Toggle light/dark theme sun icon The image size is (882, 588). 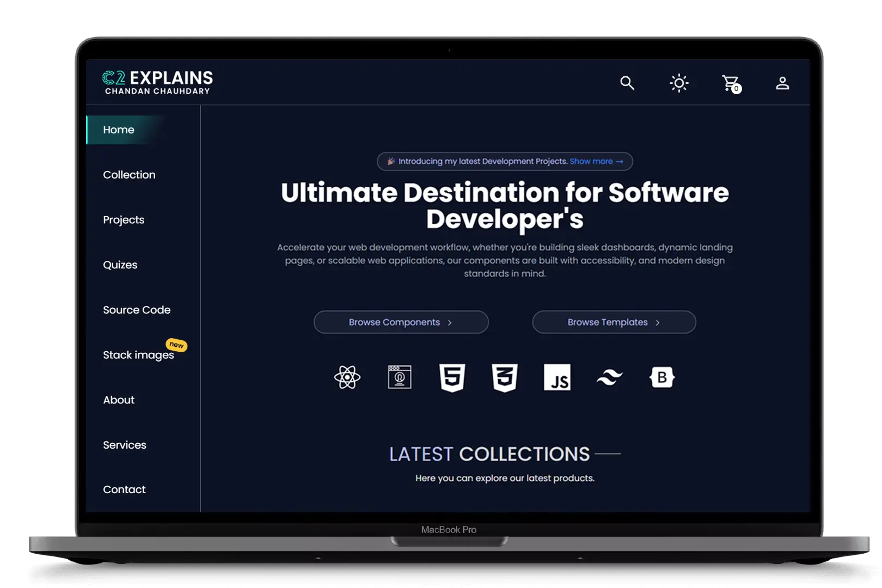[x=679, y=83]
